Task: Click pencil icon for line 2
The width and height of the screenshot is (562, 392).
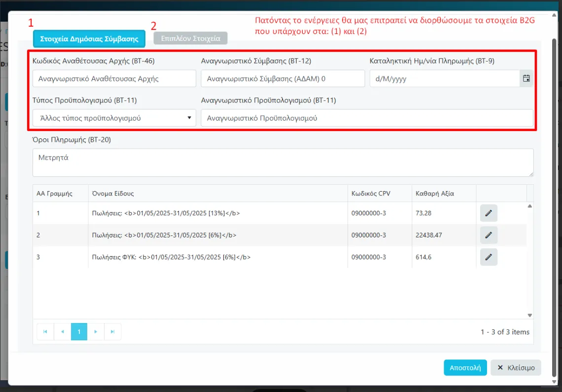Action: (x=489, y=235)
